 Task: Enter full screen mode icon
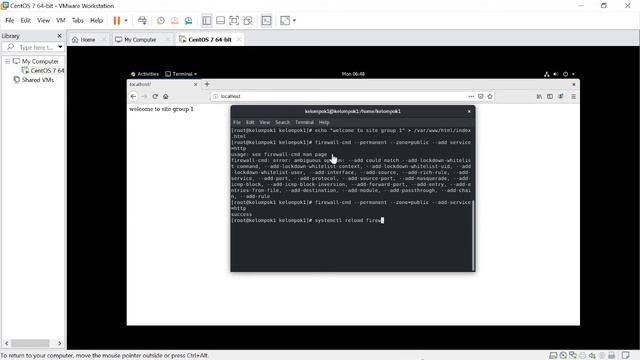[x=234, y=20]
